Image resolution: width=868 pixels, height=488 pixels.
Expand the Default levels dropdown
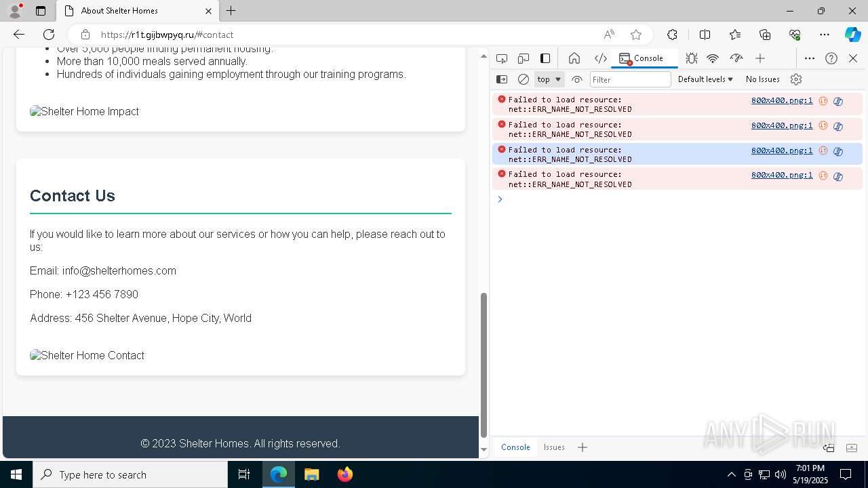tap(705, 79)
